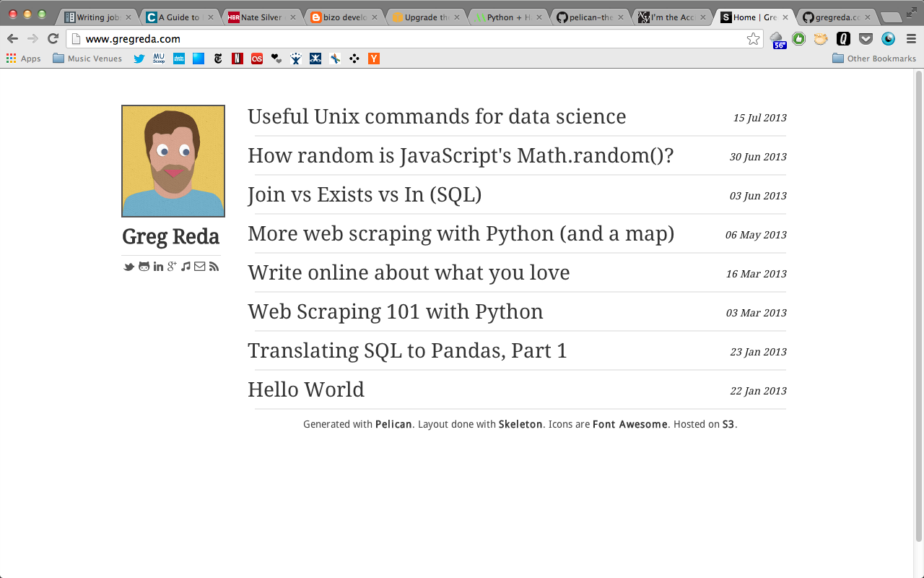Open the Netflix bookmark icon
924x578 pixels.
(237, 59)
